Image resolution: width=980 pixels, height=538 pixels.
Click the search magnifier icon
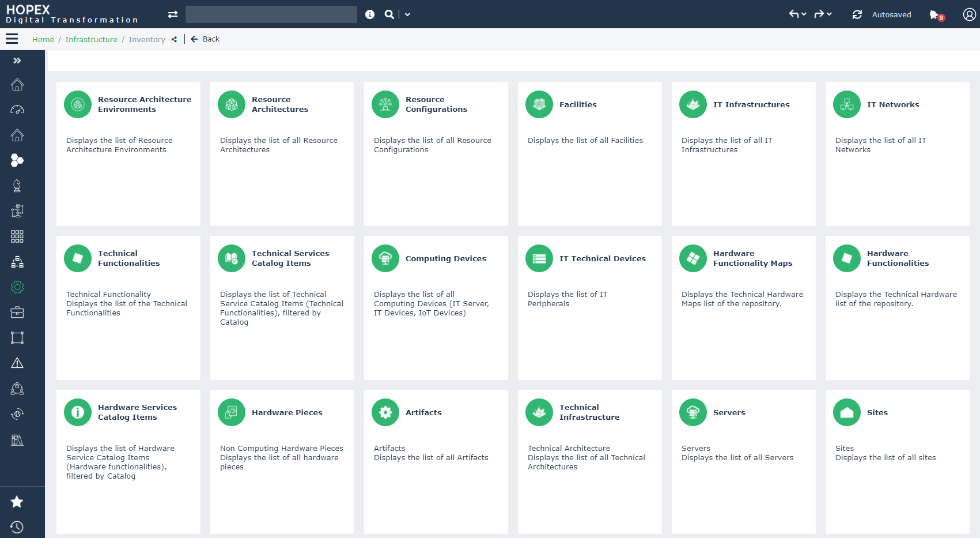pos(389,14)
